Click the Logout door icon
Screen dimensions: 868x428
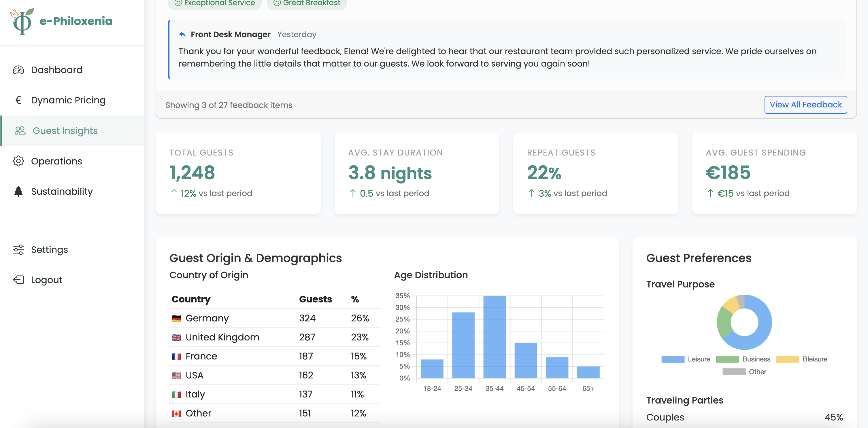(18, 279)
